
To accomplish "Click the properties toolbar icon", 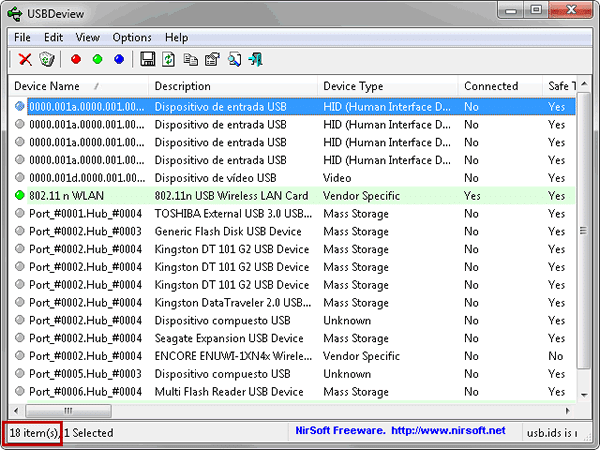I will pos(212,59).
